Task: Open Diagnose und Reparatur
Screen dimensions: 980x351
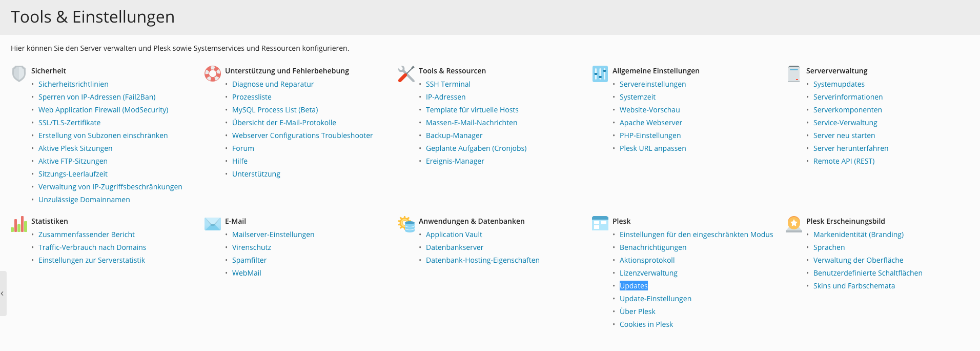Action: [273, 84]
